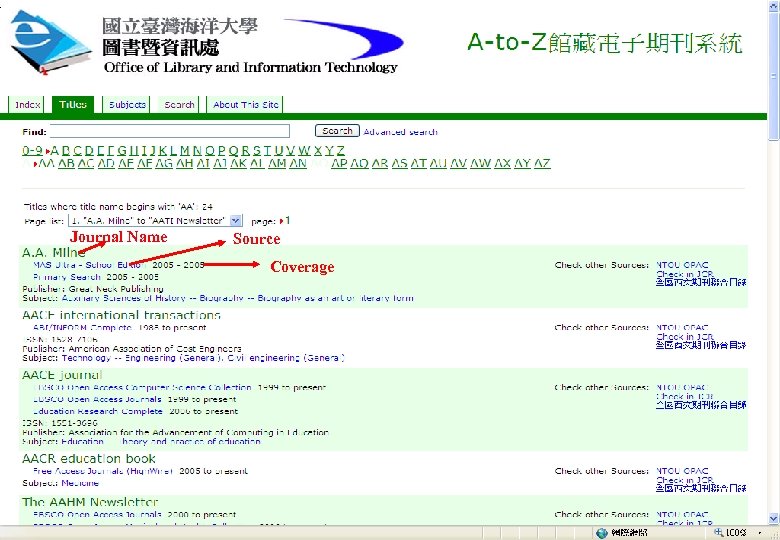The width and height of the screenshot is (780, 540).
Task: Select the AP sub-index link
Action: (339, 163)
